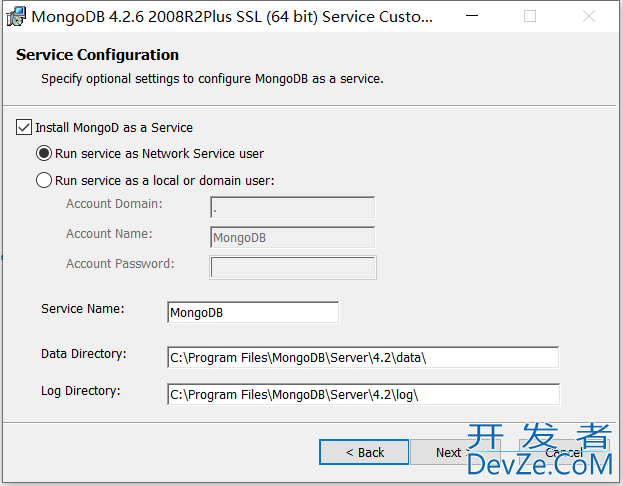
Task: Click the Account Name: label
Action: pyautogui.click(x=109, y=234)
